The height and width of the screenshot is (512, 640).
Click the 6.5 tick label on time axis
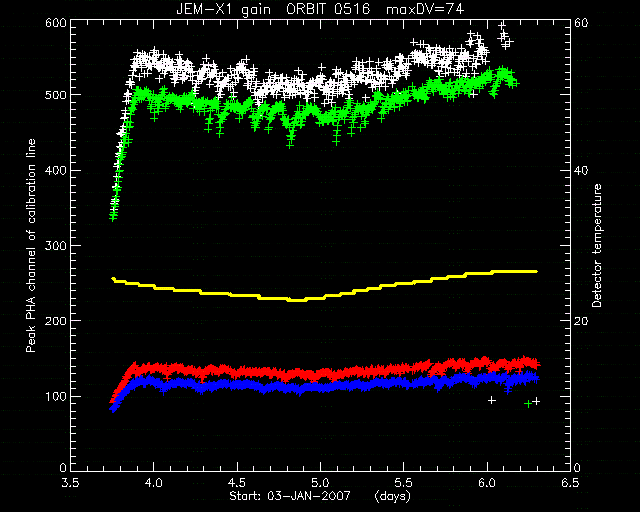tap(570, 483)
